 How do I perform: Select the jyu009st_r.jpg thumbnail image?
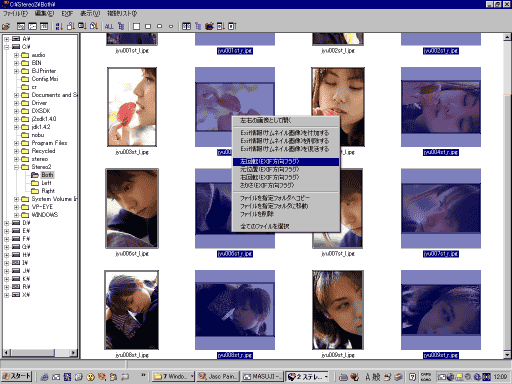click(x=441, y=310)
